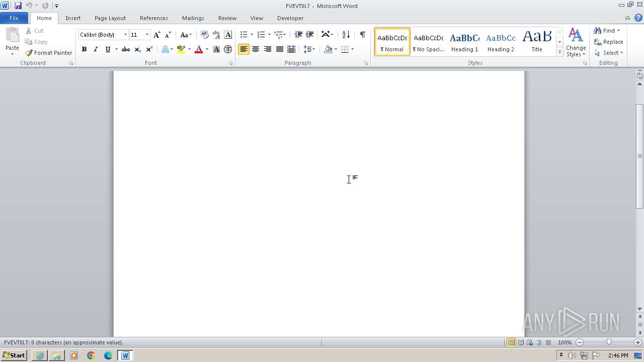Expand the Borders dropdown arrow

(x=352, y=49)
